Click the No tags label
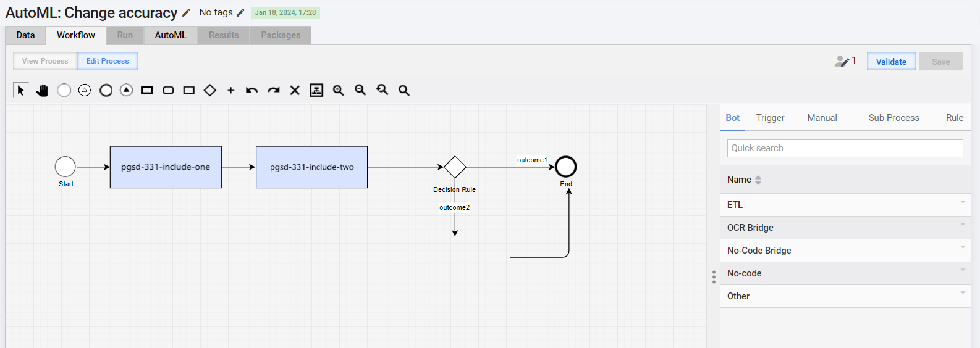Screen dimensions: 980x348 [216, 12]
